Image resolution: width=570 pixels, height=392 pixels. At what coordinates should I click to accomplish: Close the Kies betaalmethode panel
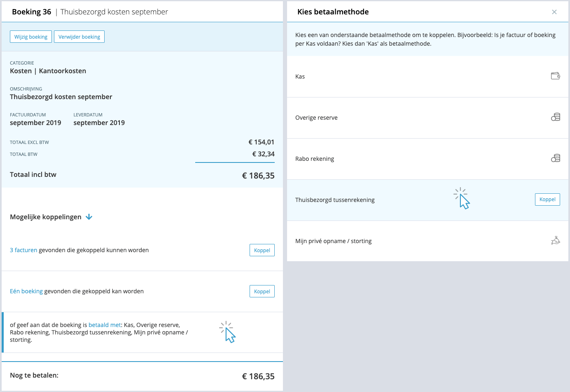(554, 12)
